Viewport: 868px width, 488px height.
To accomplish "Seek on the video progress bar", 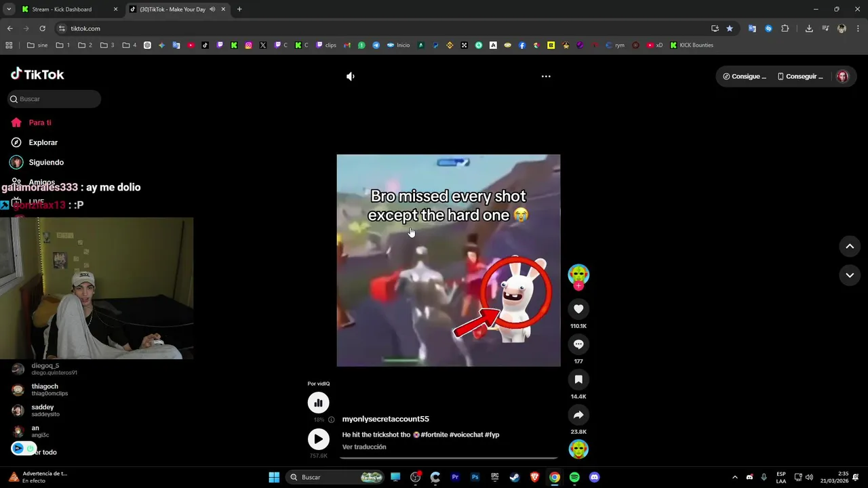I will pos(448,457).
